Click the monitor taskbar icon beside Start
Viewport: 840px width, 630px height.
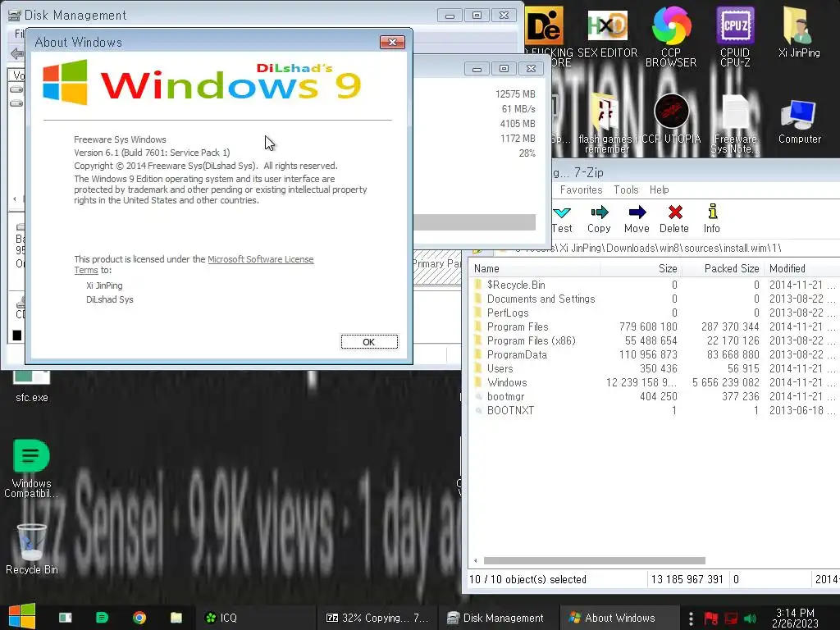point(66,618)
